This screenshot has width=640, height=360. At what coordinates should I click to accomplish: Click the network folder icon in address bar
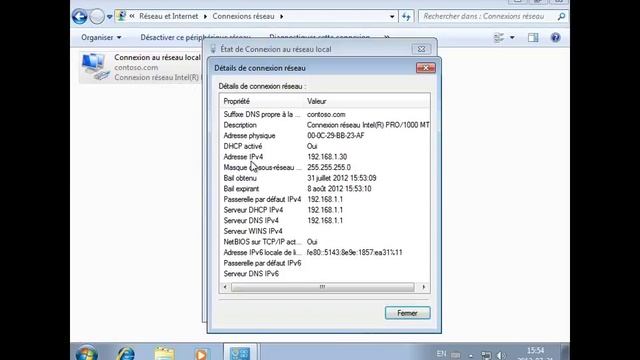click(121, 16)
